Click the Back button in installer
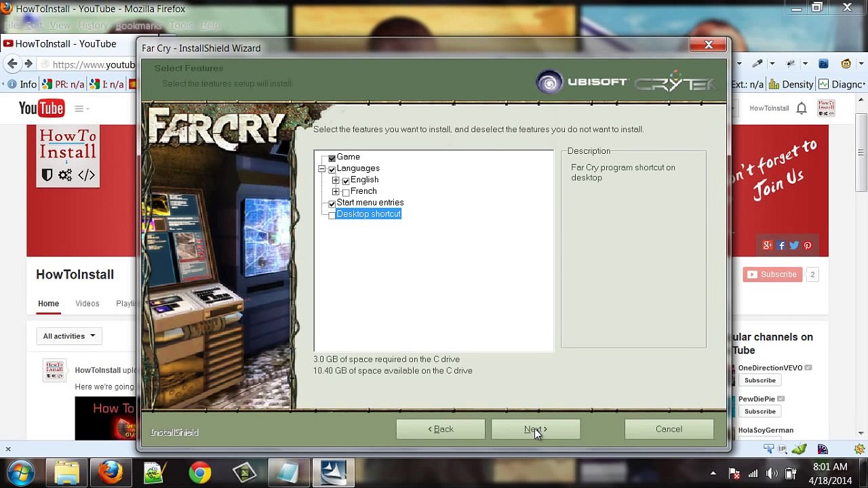Image resolution: width=868 pixels, height=488 pixels. coord(441,429)
